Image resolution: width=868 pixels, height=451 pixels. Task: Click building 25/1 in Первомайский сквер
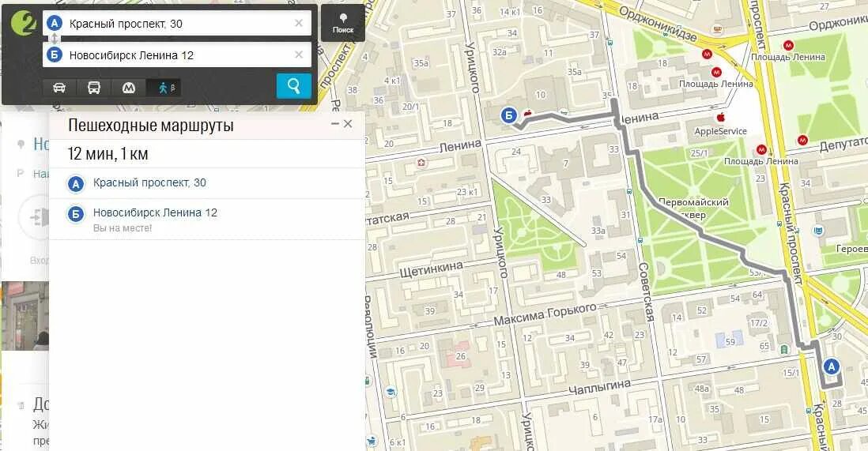[699, 153]
